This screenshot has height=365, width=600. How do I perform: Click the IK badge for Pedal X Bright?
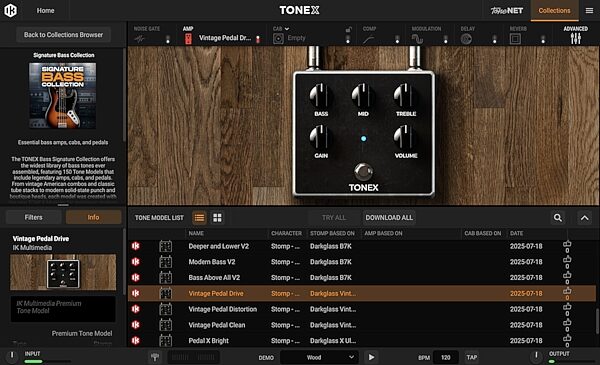(135, 341)
